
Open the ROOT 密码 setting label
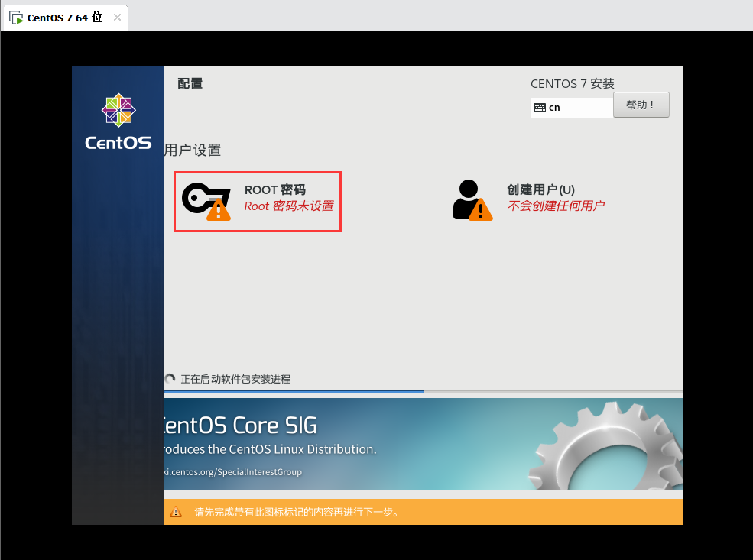(x=274, y=189)
